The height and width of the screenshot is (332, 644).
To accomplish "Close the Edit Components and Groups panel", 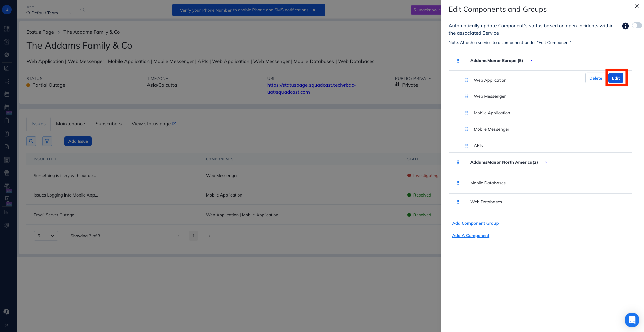I will (636, 6).
